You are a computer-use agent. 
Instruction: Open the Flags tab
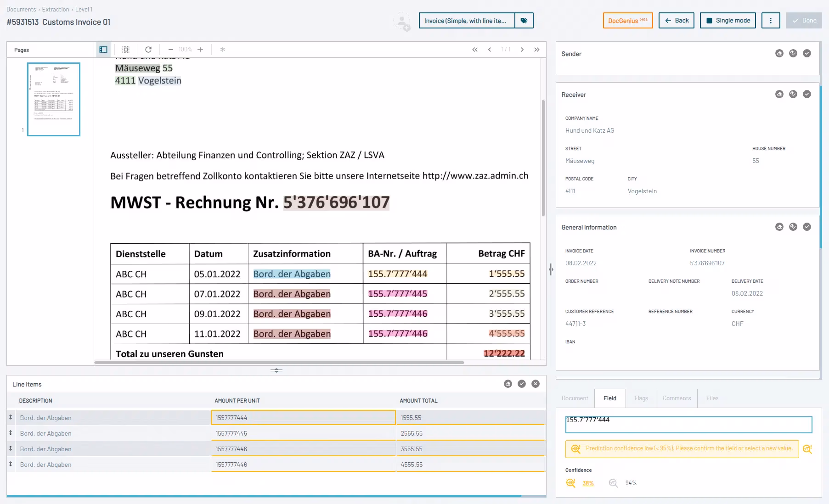[641, 398]
